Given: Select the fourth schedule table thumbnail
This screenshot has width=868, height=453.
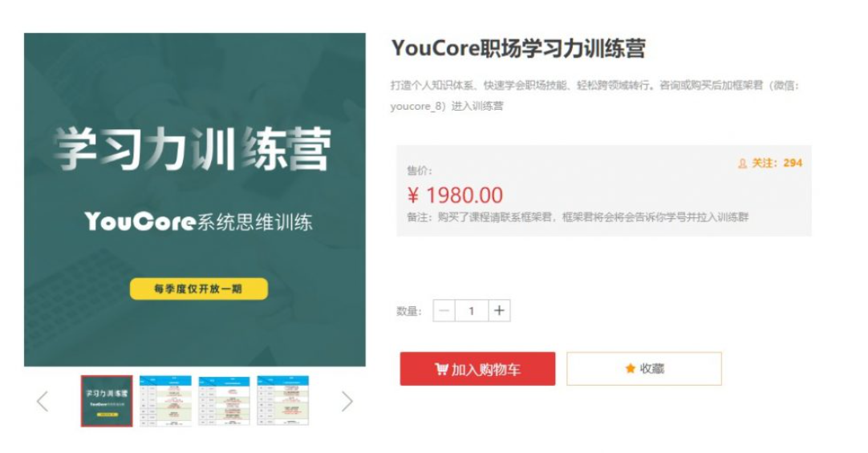Looking at the screenshot, I should [x=283, y=401].
